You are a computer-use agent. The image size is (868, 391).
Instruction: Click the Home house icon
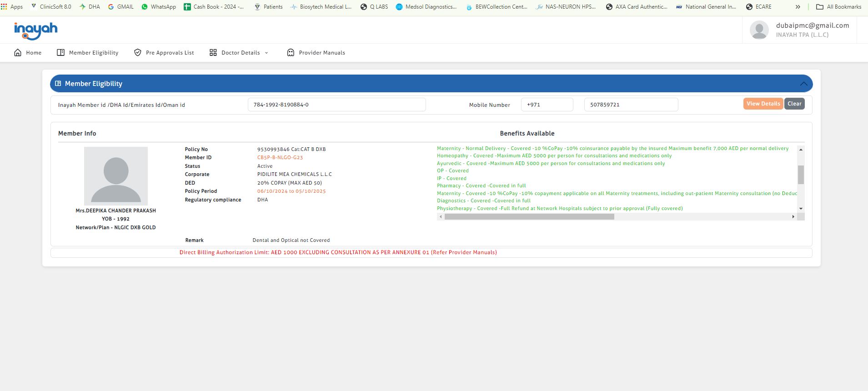click(x=18, y=53)
